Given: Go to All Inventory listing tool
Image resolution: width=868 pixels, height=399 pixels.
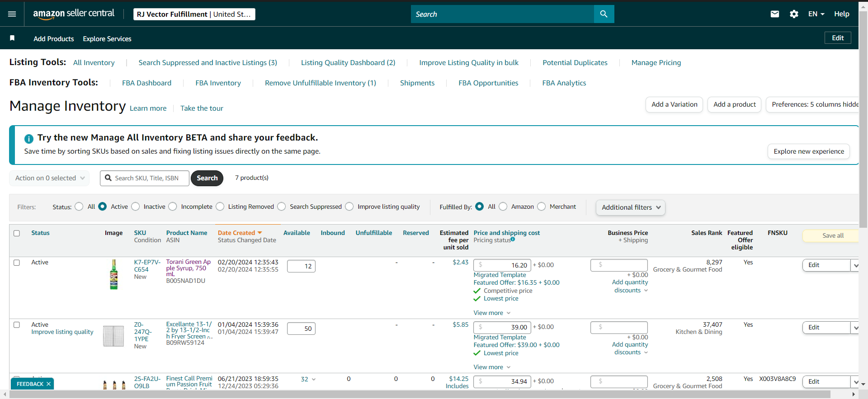Looking at the screenshot, I should pyautogui.click(x=94, y=63).
